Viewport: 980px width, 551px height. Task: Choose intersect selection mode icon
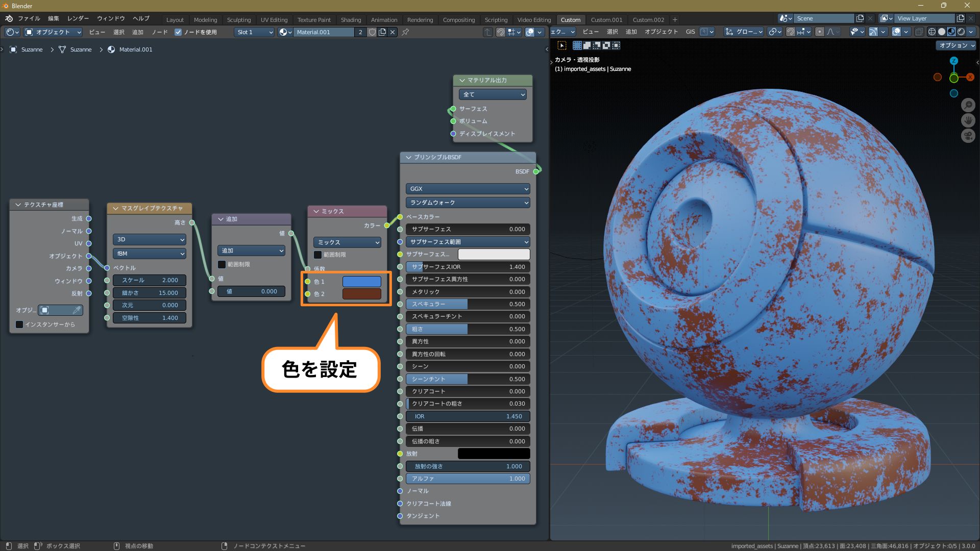[616, 45]
